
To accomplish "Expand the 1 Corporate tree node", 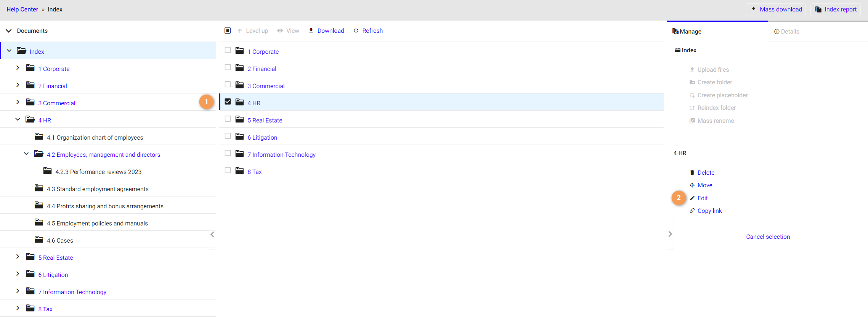I will 18,68.
